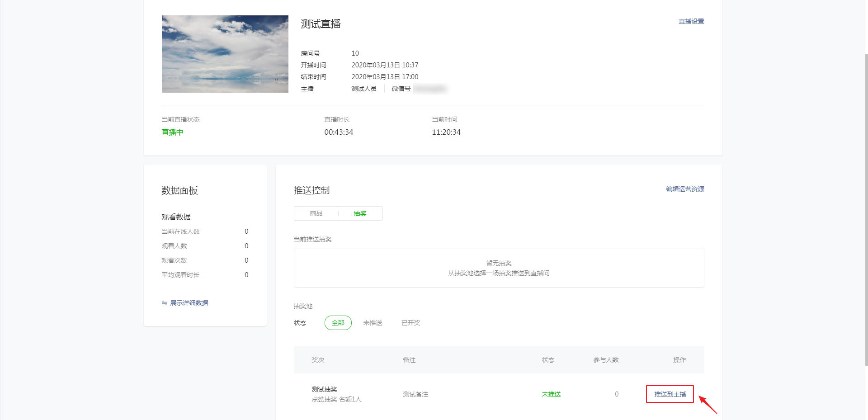Image resolution: width=868 pixels, height=420 pixels.
Task: Open 直播设置 link at top right
Action: [x=691, y=21]
